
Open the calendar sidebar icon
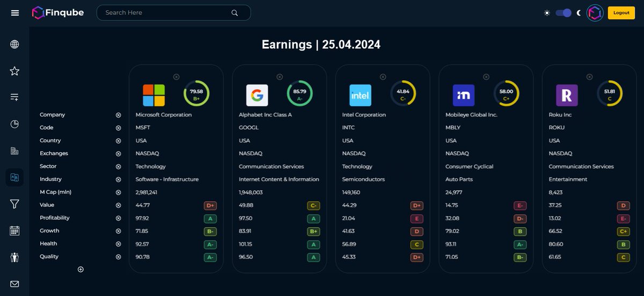[x=14, y=231]
